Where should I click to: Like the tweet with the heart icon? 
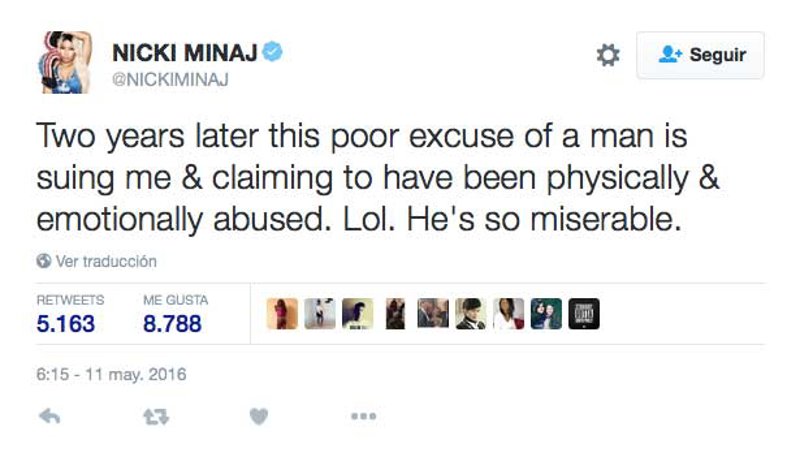(259, 416)
